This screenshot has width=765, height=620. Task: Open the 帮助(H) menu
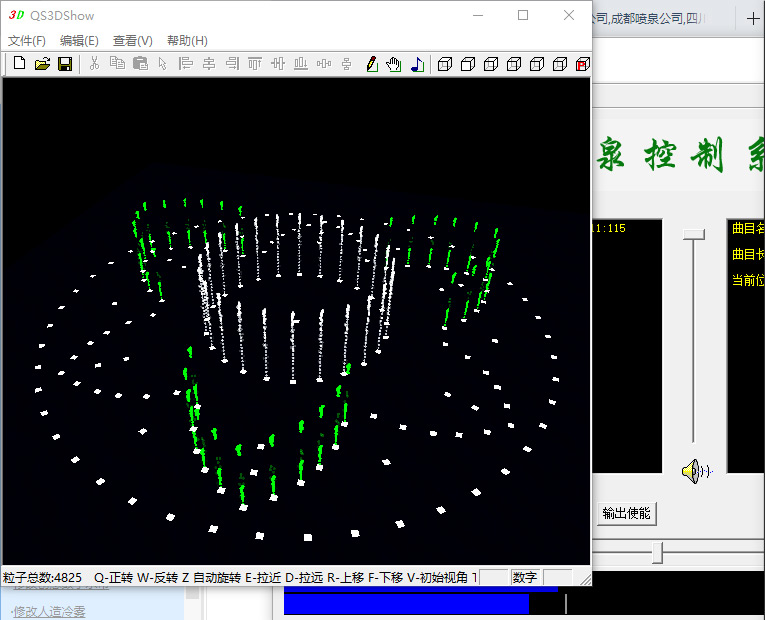[187, 41]
